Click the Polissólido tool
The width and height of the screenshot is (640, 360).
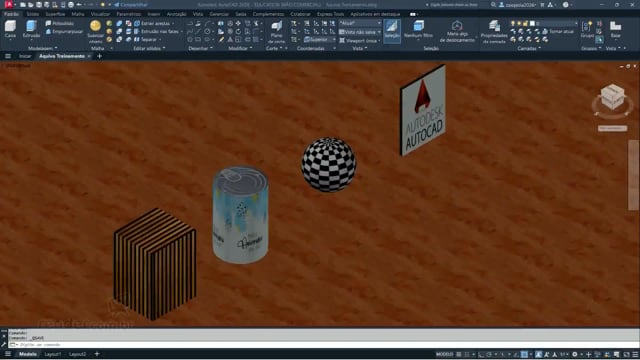60,24
